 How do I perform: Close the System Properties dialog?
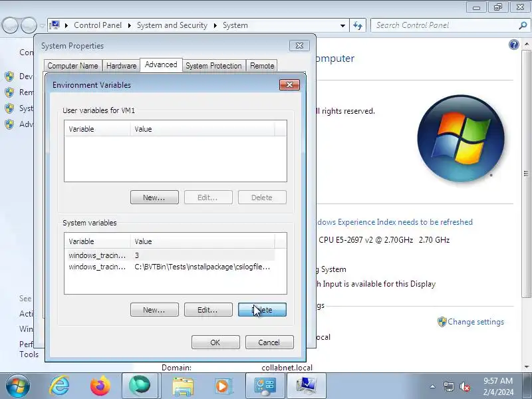[x=299, y=46]
